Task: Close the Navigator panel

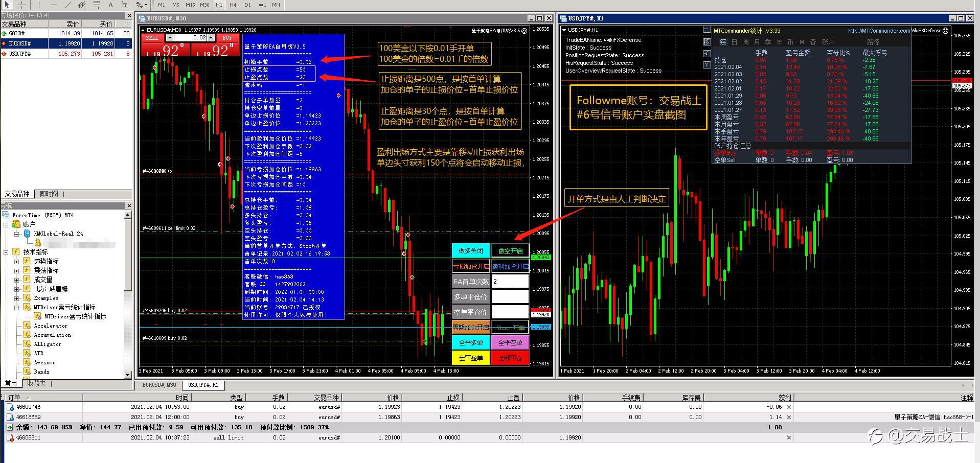Action: pyautogui.click(x=129, y=205)
